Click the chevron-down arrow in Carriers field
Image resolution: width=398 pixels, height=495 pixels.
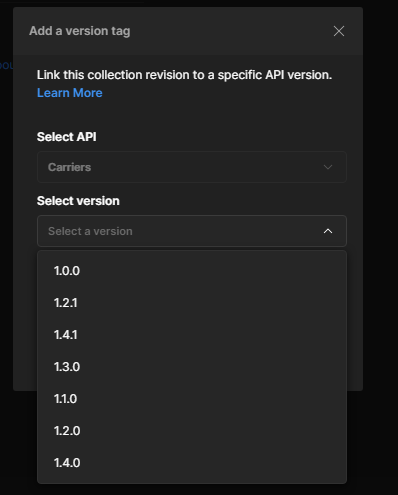tap(328, 167)
